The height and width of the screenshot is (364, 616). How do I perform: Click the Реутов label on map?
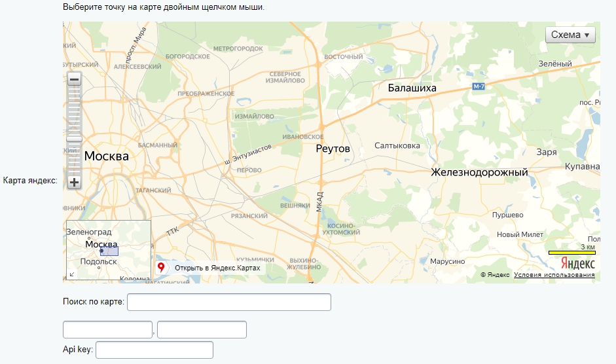click(333, 149)
